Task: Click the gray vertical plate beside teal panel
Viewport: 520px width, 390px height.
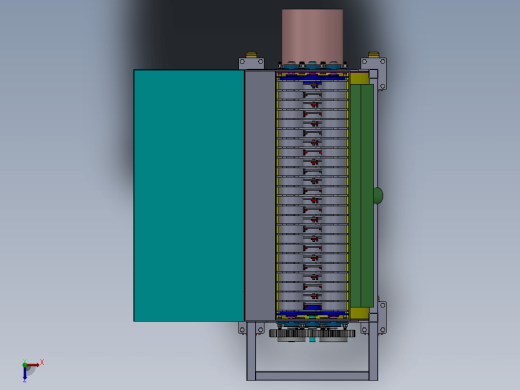Action: (260, 196)
